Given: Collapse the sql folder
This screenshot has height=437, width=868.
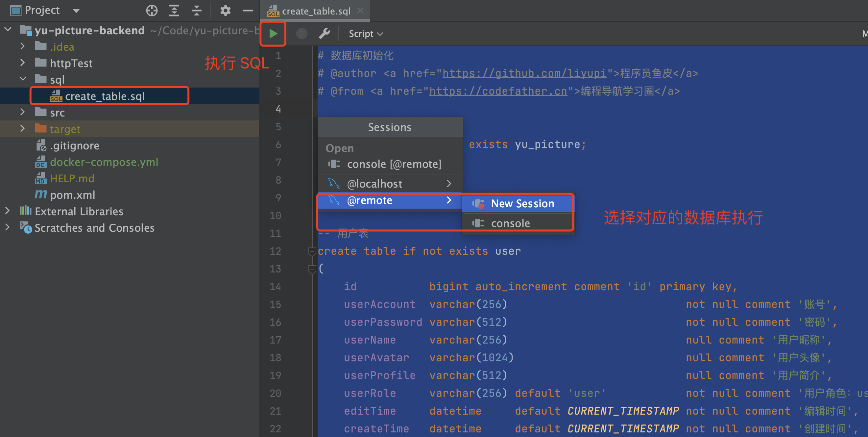Looking at the screenshot, I should point(22,79).
